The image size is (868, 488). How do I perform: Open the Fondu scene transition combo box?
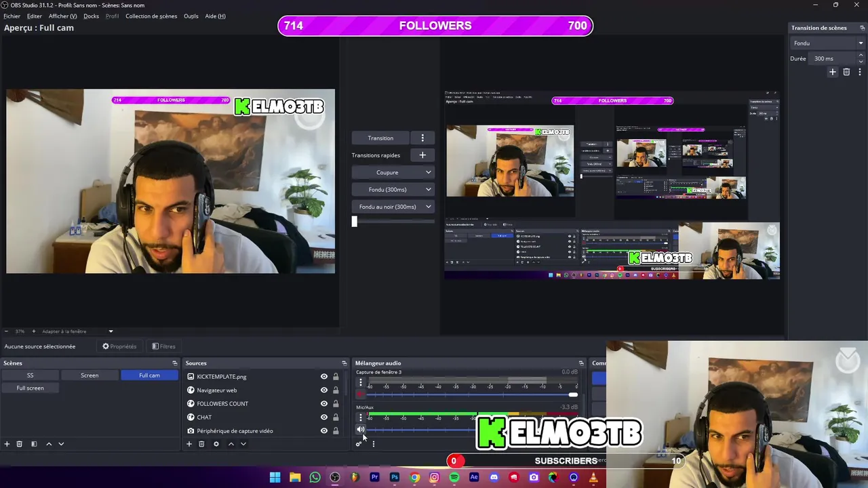(827, 43)
